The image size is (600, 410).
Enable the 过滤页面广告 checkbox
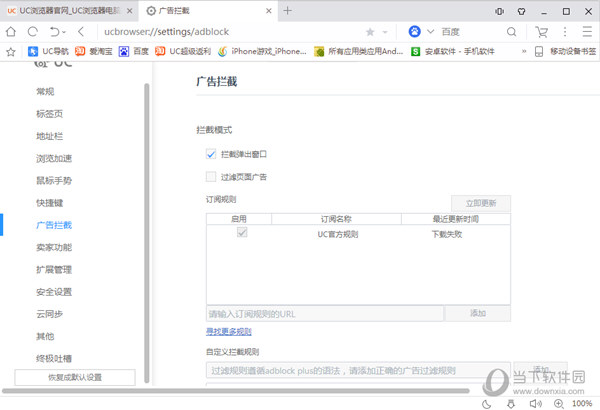(x=211, y=177)
